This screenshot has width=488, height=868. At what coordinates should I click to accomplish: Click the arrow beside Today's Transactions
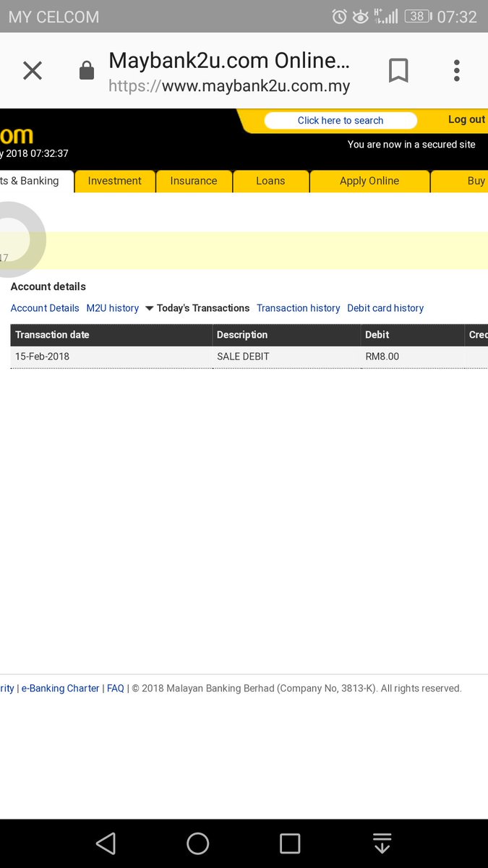point(150,308)
